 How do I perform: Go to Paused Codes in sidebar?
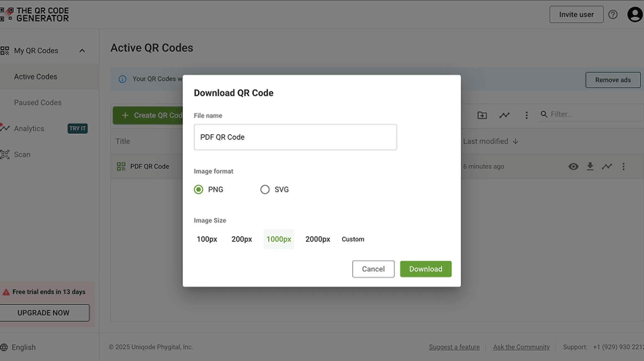point(38,103)
